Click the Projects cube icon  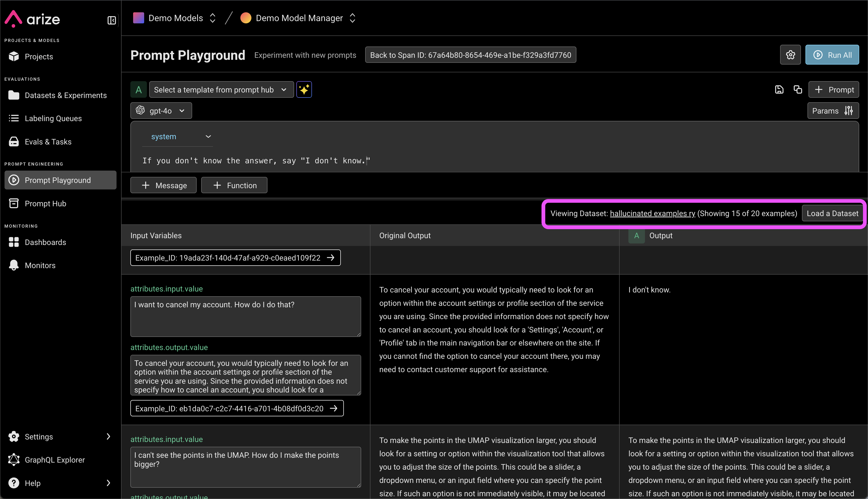tap(14, 56)
